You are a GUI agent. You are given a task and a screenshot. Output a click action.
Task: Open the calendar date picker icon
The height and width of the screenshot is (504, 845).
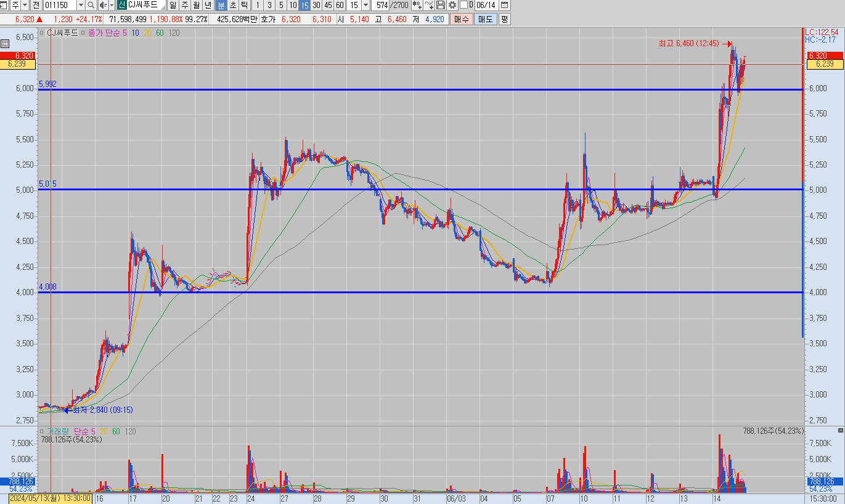pyautogui.click(x=504, y=5)
